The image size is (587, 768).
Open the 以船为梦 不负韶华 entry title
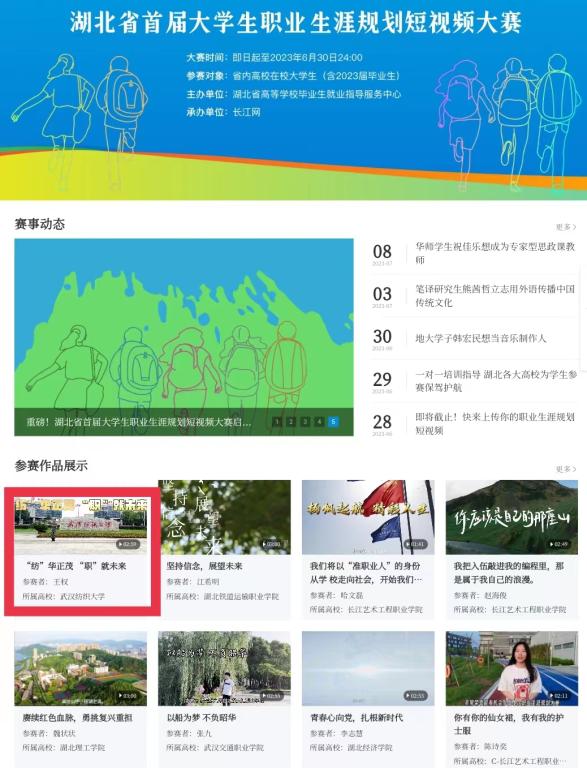point(201,718)
